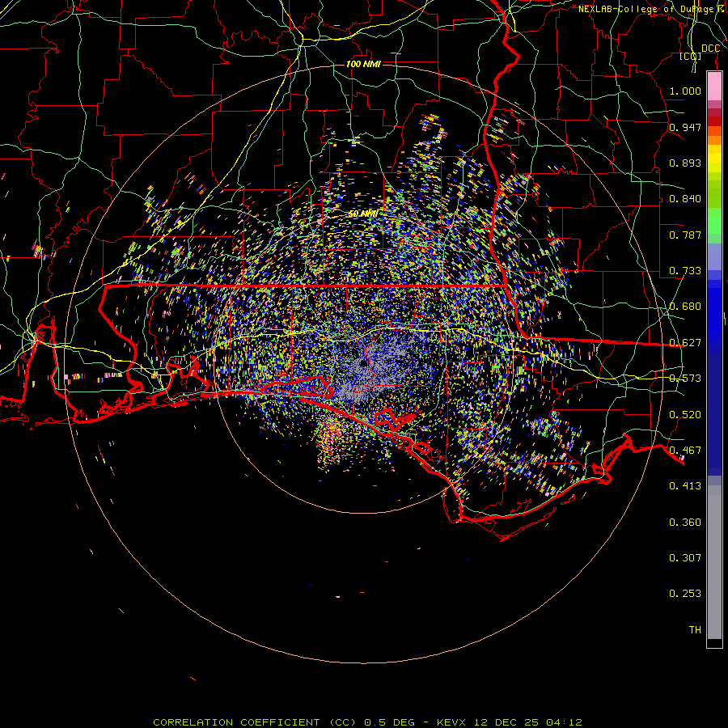This screenshot has width=728, height=728.
Task: Click the KEVX station identifier
Action: tap(452, 722)
